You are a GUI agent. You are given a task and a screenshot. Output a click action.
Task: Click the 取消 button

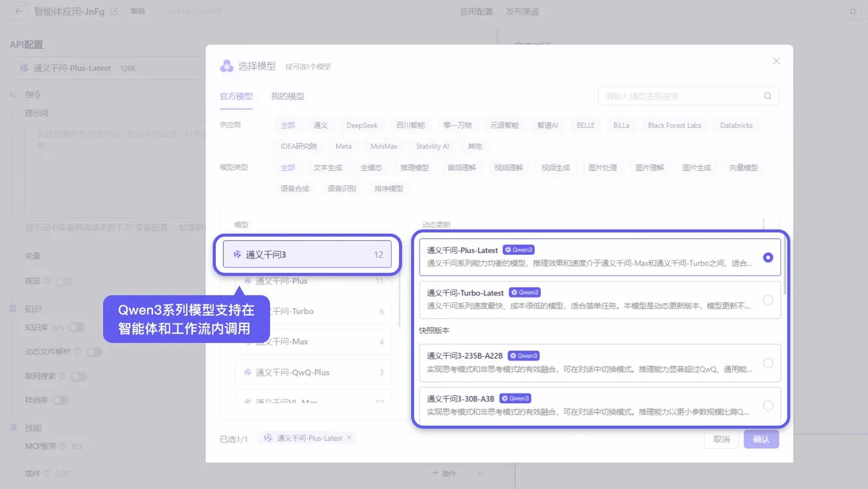[721, 439]
